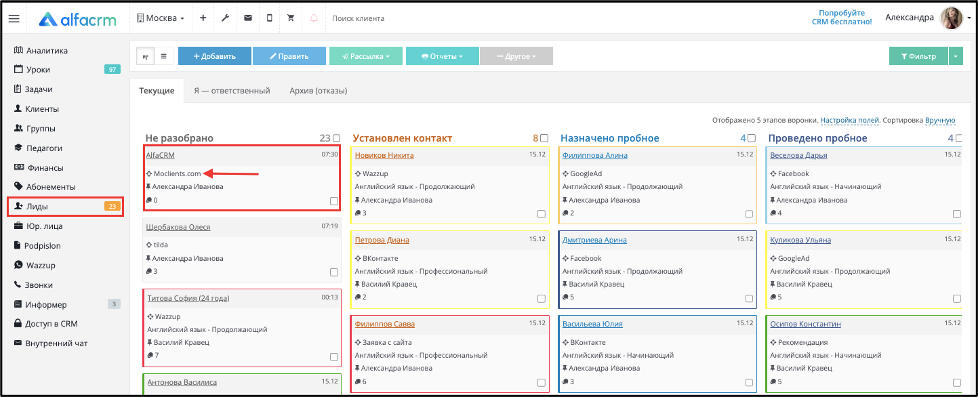Switch to Я — ответственный tab

232,91
